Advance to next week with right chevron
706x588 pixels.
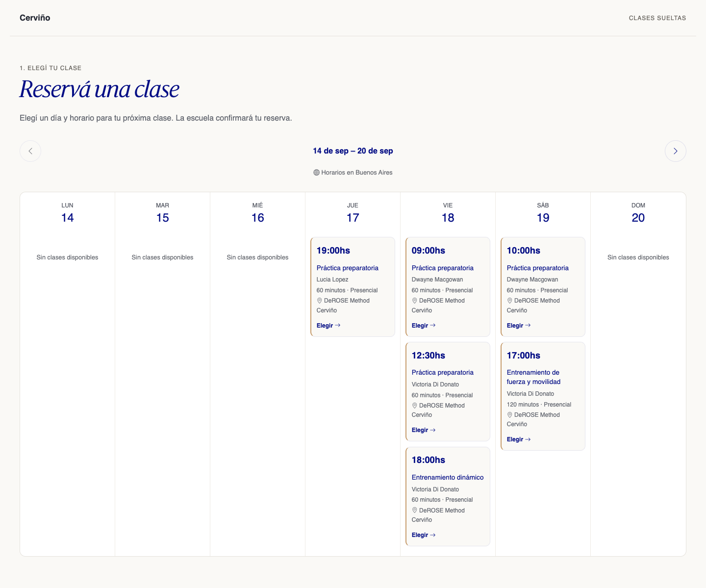[675, 151]
